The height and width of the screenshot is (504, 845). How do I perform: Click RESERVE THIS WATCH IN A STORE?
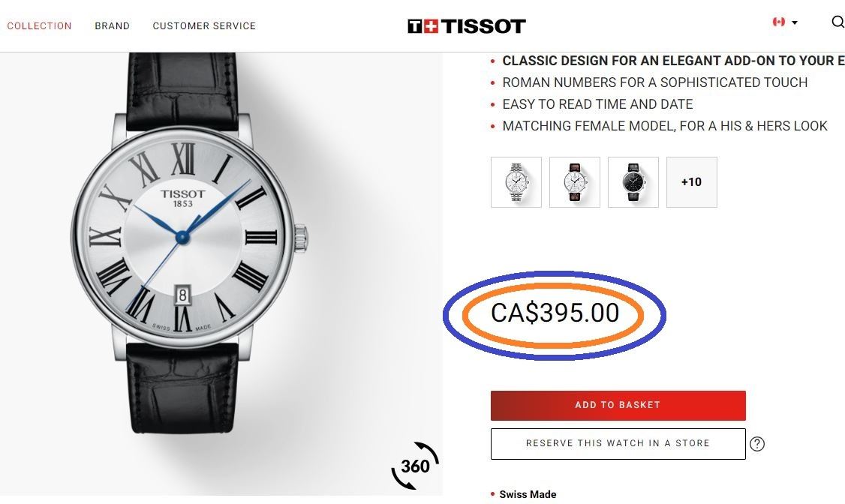618,444
